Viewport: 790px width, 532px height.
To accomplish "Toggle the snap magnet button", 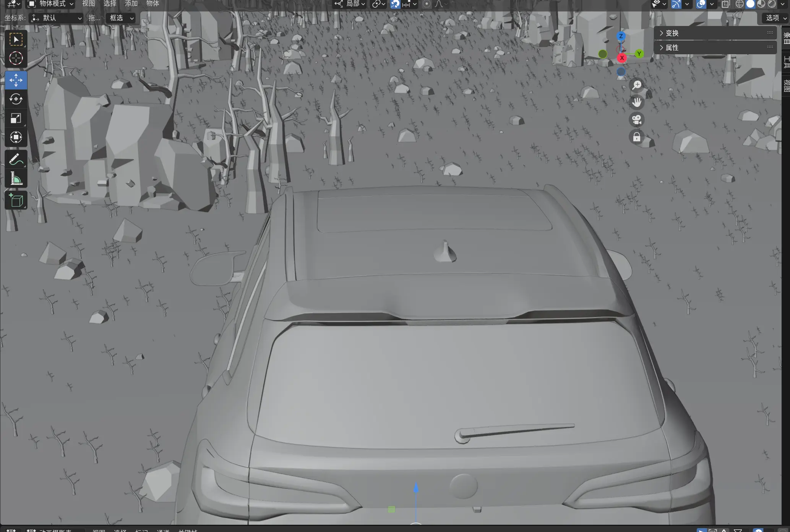I will (x=395, y=4).
